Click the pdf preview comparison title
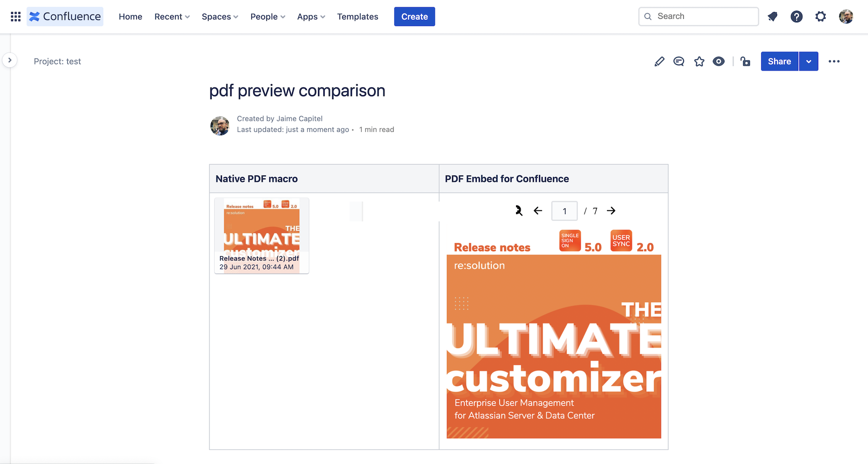The height and width of the screenshot is (464, 868). (297, 90)
